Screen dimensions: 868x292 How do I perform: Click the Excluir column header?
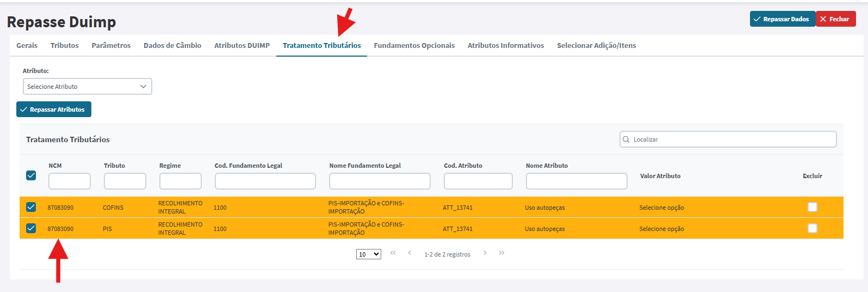coord(813,176)
